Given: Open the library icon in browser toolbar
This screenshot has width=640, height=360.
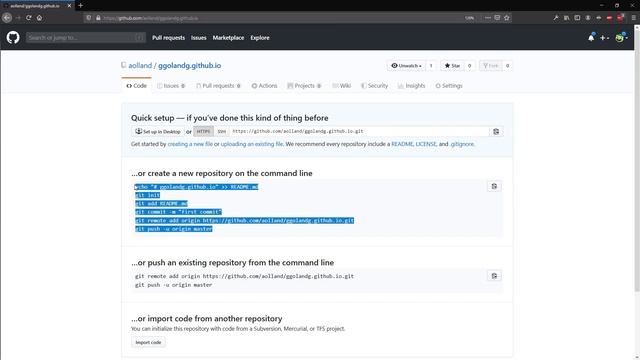Looking at the screenshot, I should tap(567, 18).
